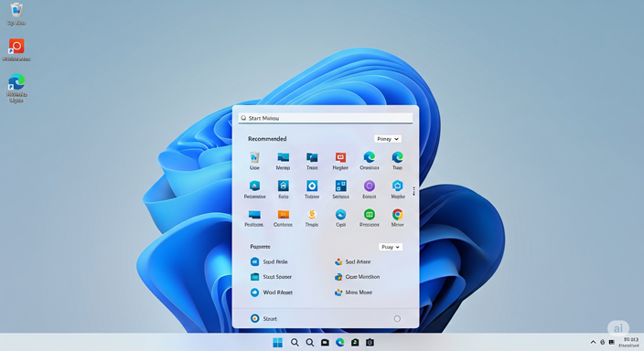644x351 pixels.
Task: Click the vertical dots page indicator in Start menu
Action: [x=414, y=191]
